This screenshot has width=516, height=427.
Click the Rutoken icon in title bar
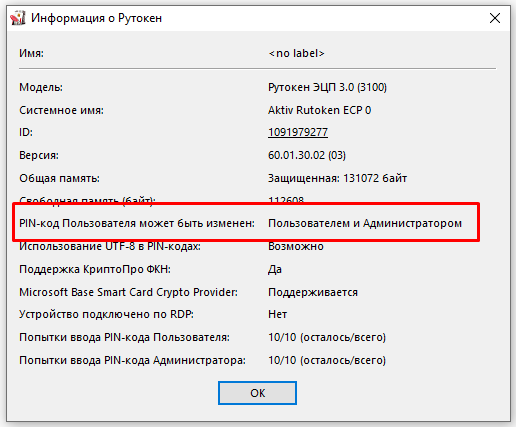pyautogui.click(x=17, y=18)
